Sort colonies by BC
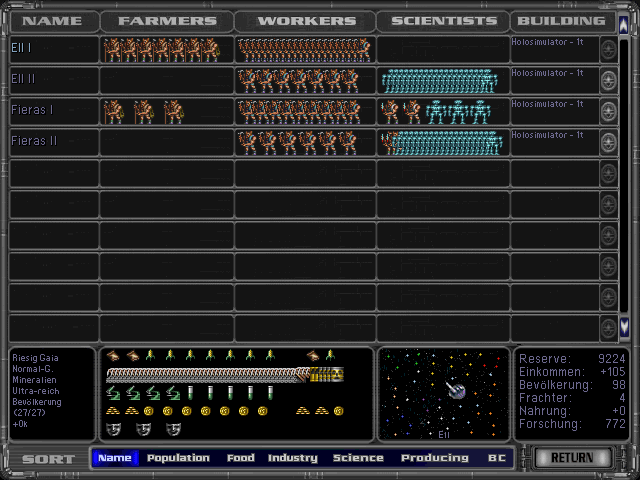The width and height of the screenshot is (640, 480). point(496,458)
